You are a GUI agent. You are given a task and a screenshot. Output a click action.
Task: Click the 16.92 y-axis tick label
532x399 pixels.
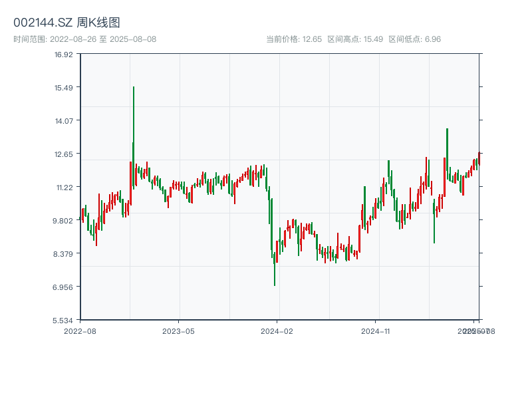64,55
